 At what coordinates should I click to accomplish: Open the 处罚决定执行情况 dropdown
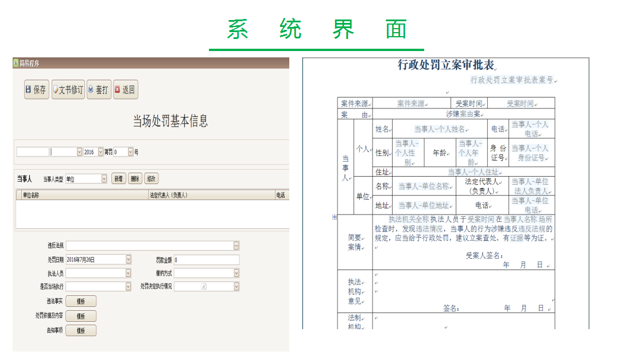pos(236,286)
